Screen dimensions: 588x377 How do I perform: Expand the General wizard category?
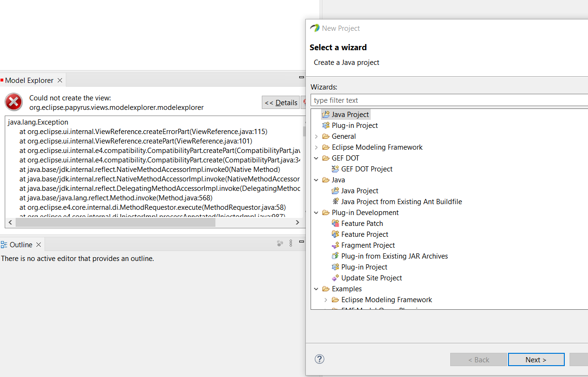316,136
